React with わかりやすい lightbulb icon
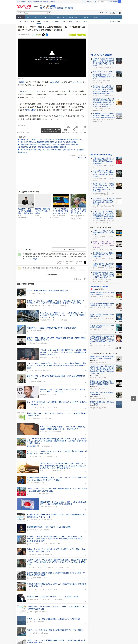Screen dimensions: 138x644 pyautogui.click(x=74, y=130)
